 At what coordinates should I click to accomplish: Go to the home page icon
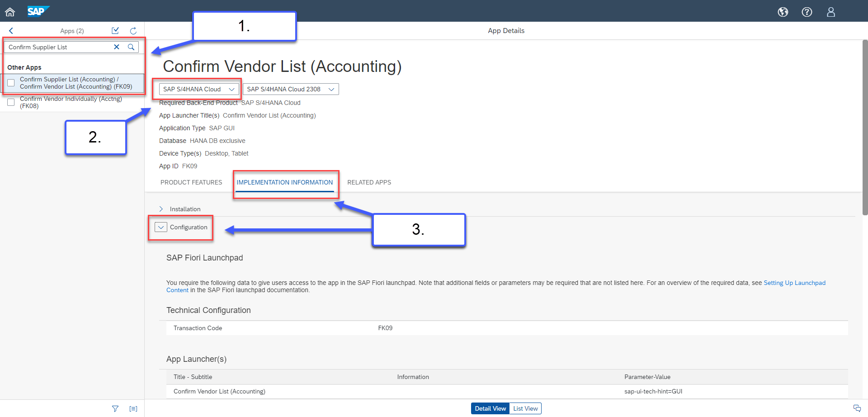pyautogui.click(x=10, y=12)
